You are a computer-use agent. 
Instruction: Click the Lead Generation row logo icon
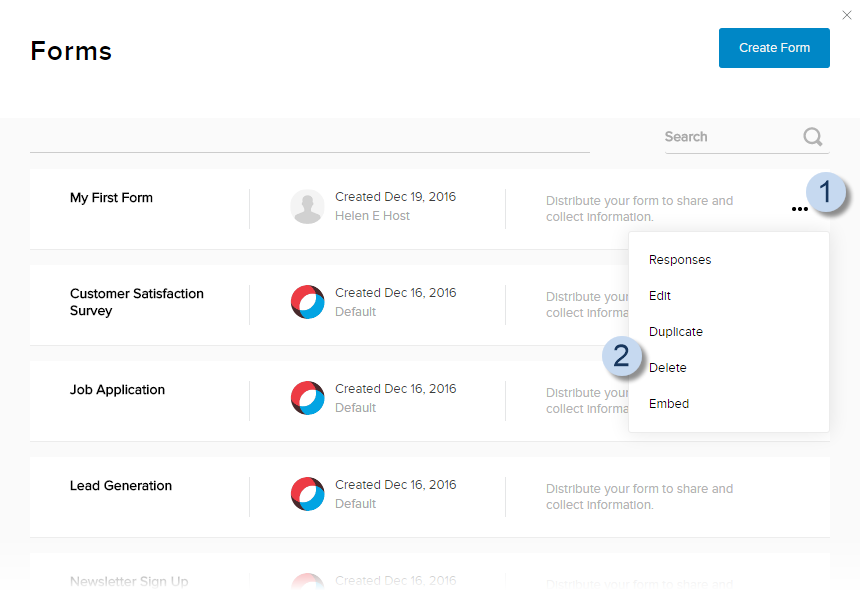click(307, 494)
